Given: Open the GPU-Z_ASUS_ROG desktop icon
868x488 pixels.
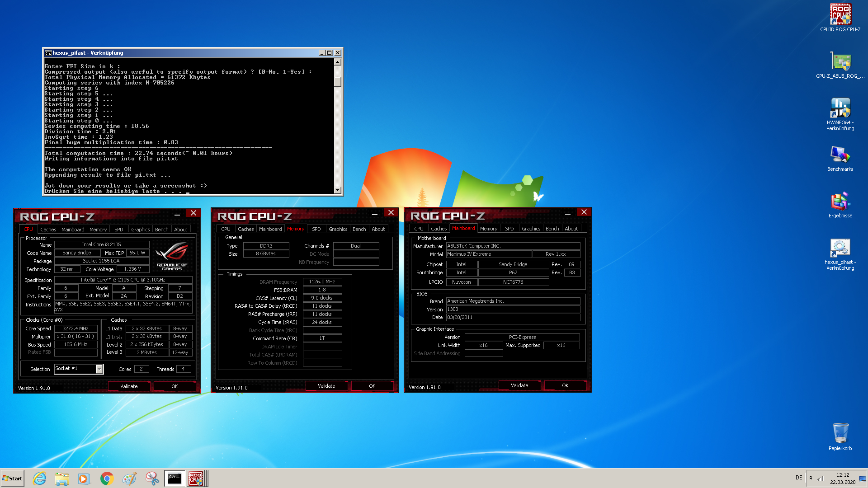Looking at the screenshot, I should pyautogui.click(x=840, y=65).
